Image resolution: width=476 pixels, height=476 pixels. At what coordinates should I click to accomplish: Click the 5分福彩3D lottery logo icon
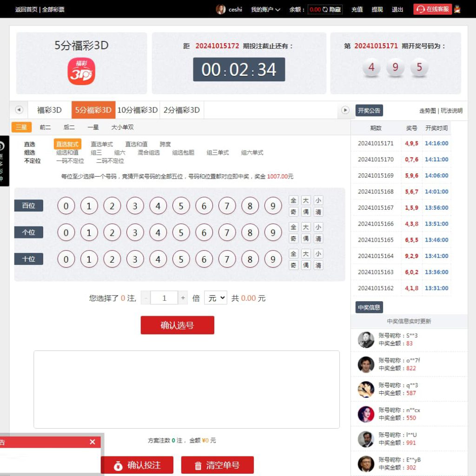[x=81, y=71]
